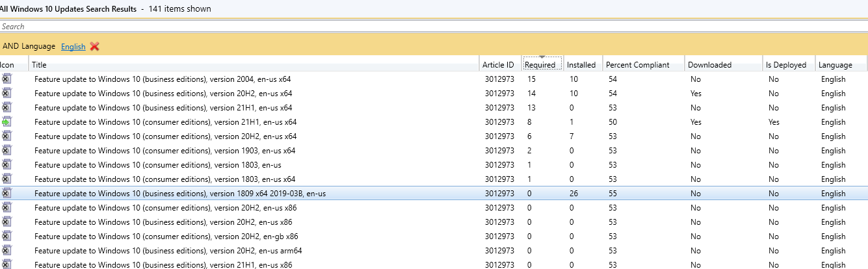Click Language English in the version 1903 row
The width and height of the screenshot is (868, 269).
pos(833,151)
